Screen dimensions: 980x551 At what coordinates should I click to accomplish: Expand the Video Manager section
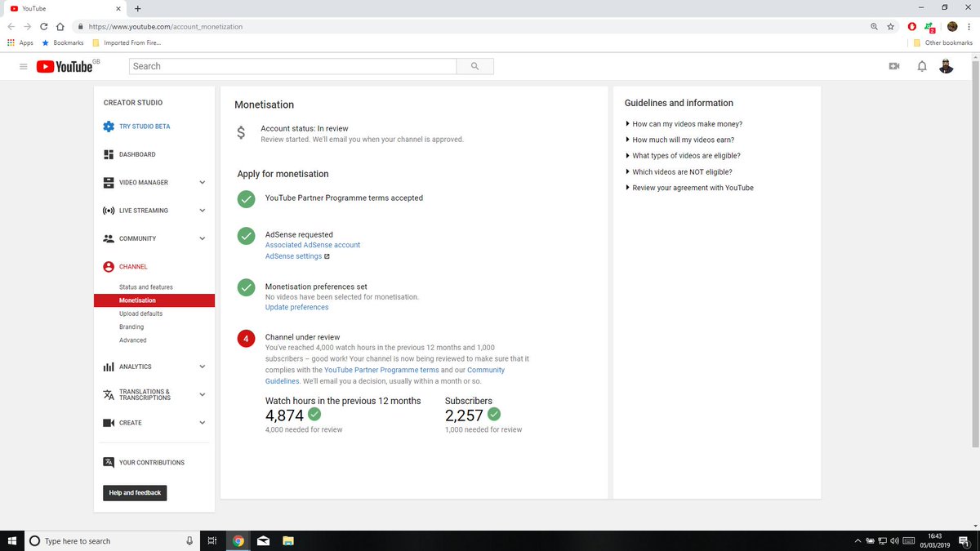tap(203, 182)
